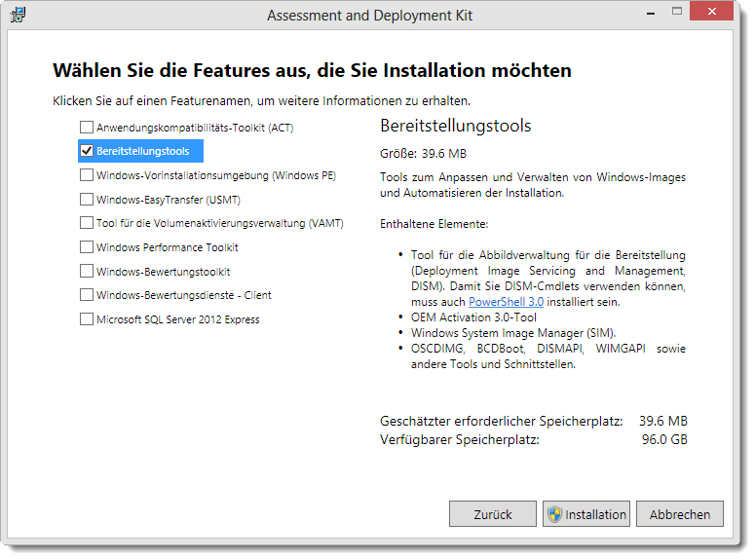
Task: Tick the Windows-EasyTransfer (USMT) checkbox
Action: (x=87, y=199)
